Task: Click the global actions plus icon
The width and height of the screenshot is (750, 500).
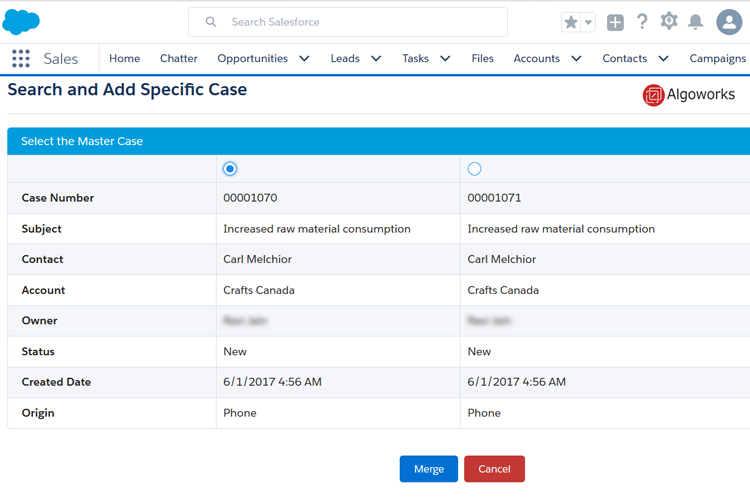Action: pyautogui.click(x=615, y=22)
